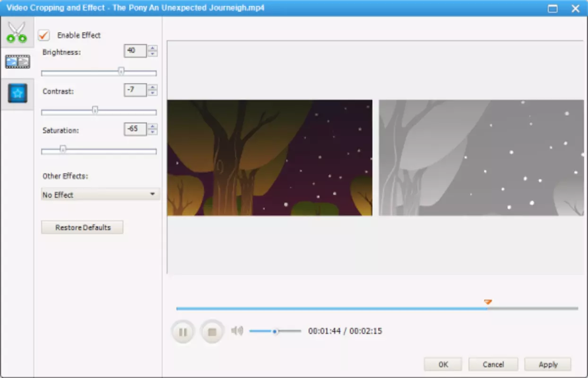Click the Brightness value field
The width and height of the screenshot is (588, 378).
point(135,51)
